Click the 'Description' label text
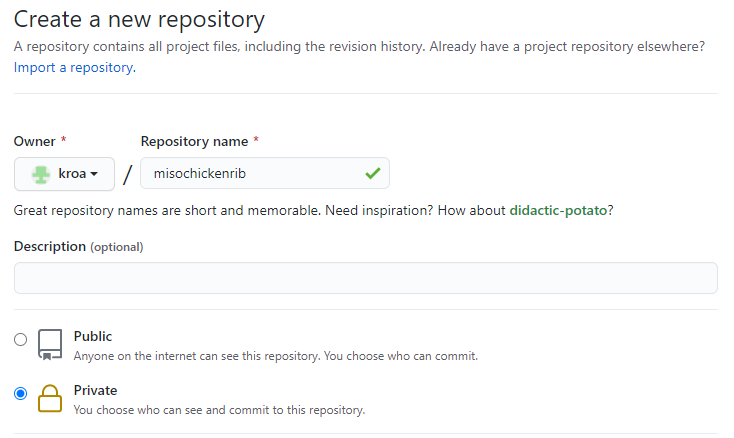The image size is (734, 438). pos(50,246)
